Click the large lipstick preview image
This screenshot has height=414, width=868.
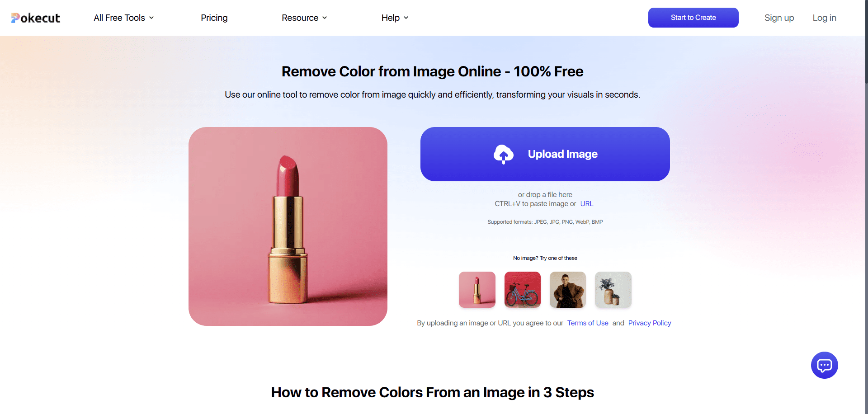288,226
